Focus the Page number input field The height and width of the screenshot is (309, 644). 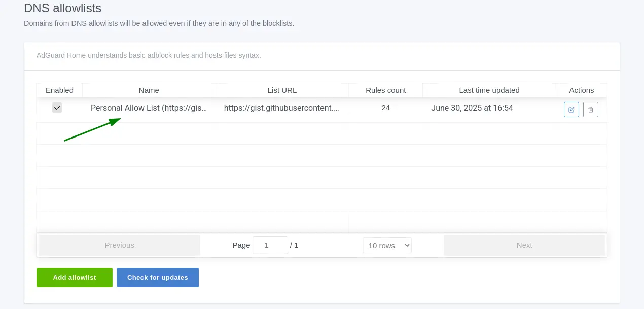click(270, 245)
